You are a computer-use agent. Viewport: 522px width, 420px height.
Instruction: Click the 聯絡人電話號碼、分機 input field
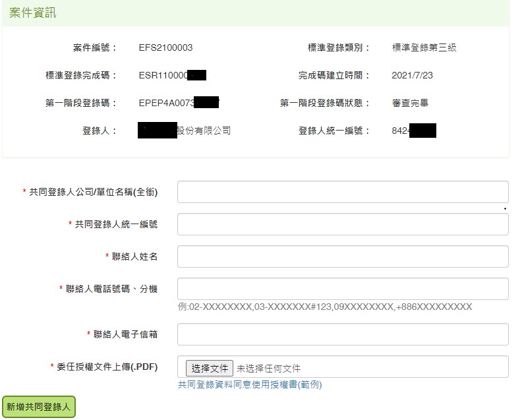click(343, 289)
